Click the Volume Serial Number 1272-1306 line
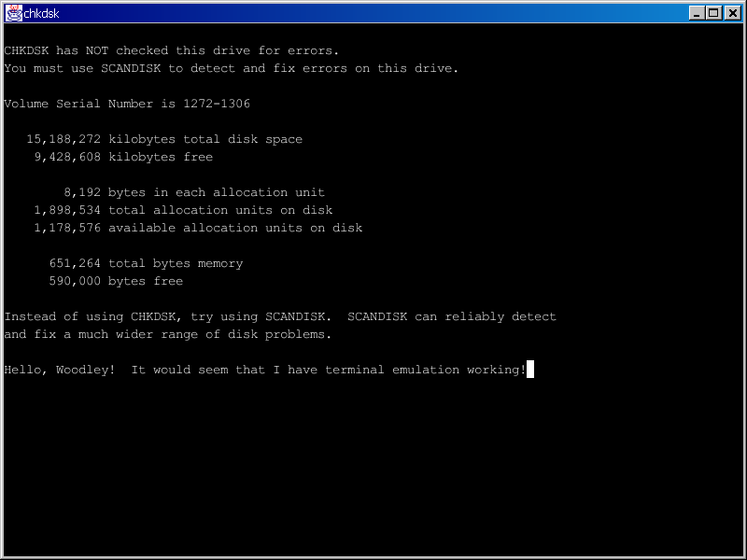This screenshot has width=747, height=560. (127, 104)
